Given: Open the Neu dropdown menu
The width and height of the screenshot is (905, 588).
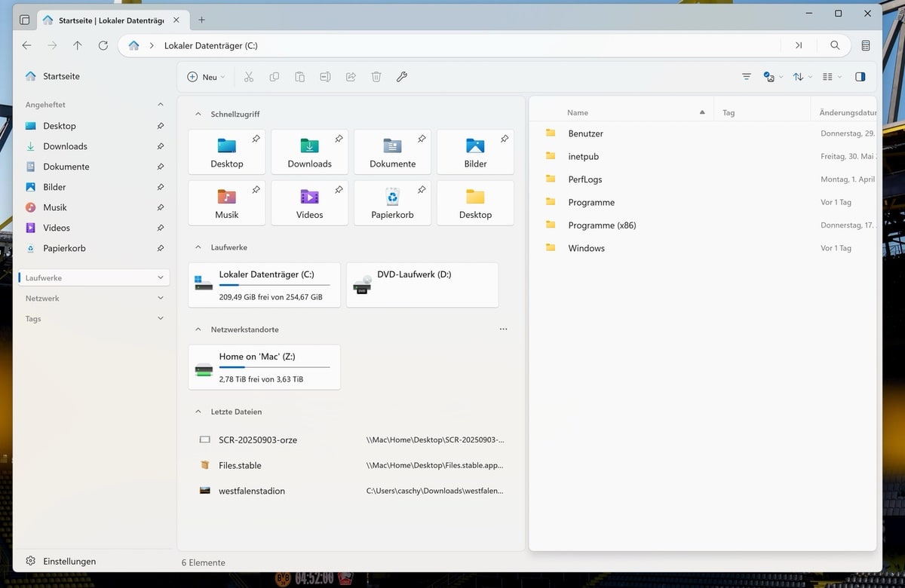Looking at the screenshot, I should (206, 77).
